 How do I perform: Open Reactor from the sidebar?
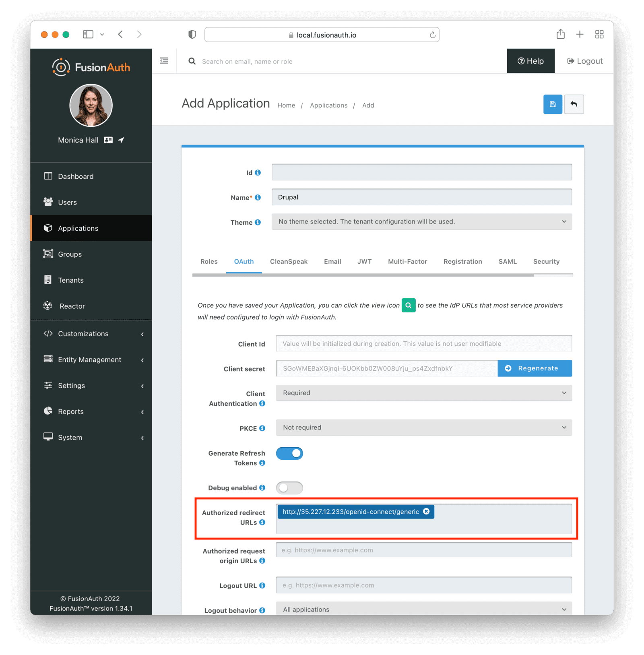(72, 306)
